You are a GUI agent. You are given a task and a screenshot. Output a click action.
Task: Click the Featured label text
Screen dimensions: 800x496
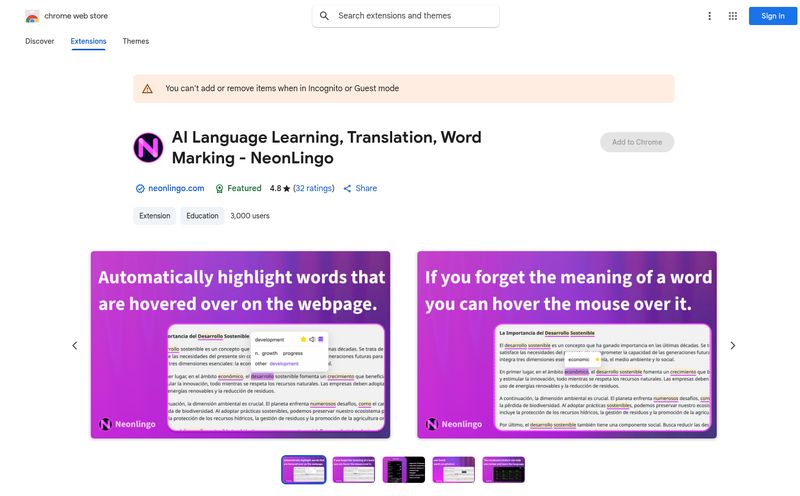(244, 188)
